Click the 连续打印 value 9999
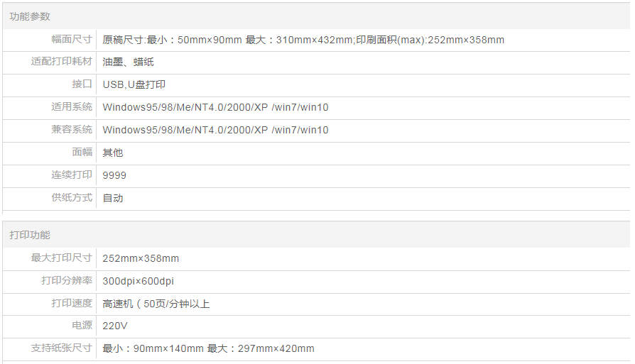The height and width of the screenshot is (364, 635). pyautogui.click(x=114, y=176)
